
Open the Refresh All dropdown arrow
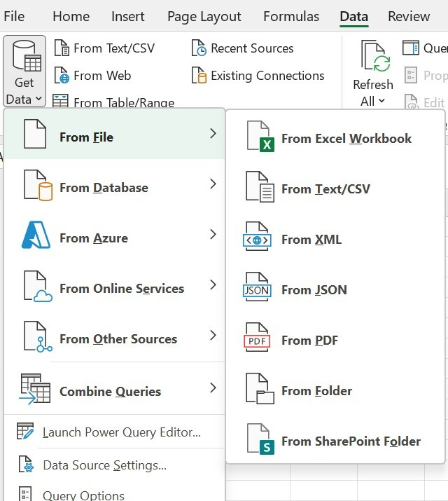coord(381,101)
